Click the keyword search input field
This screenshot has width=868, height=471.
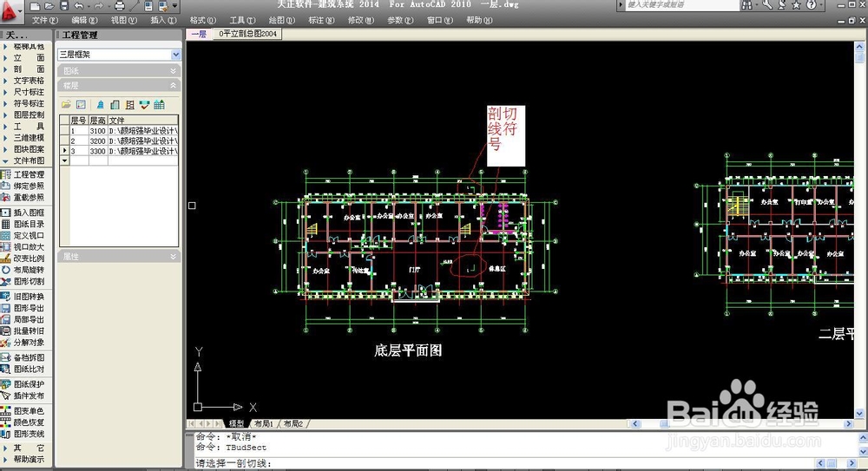point(682,5)
